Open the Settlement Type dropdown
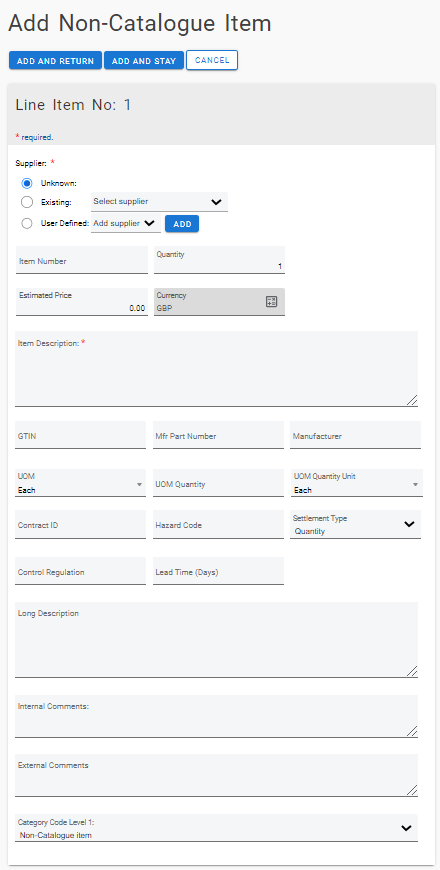This screenshot has width=440, height=870. pos(356,525)
